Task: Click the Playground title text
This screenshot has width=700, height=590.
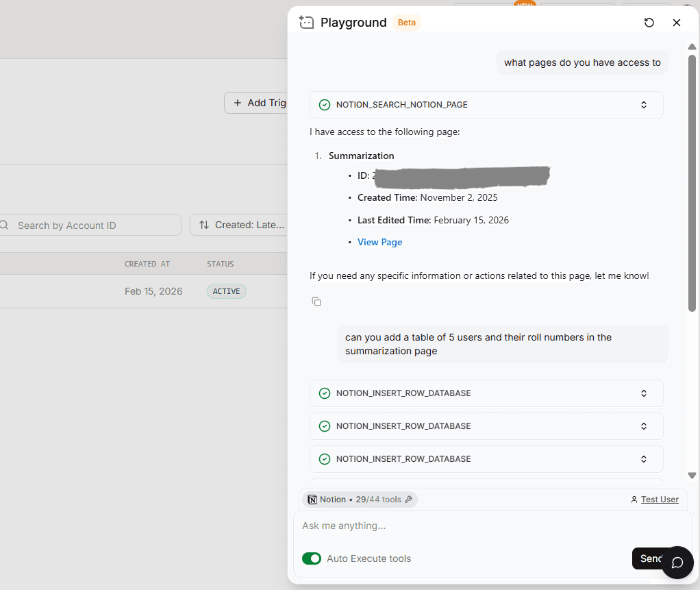Action: [x=353, y=23]
